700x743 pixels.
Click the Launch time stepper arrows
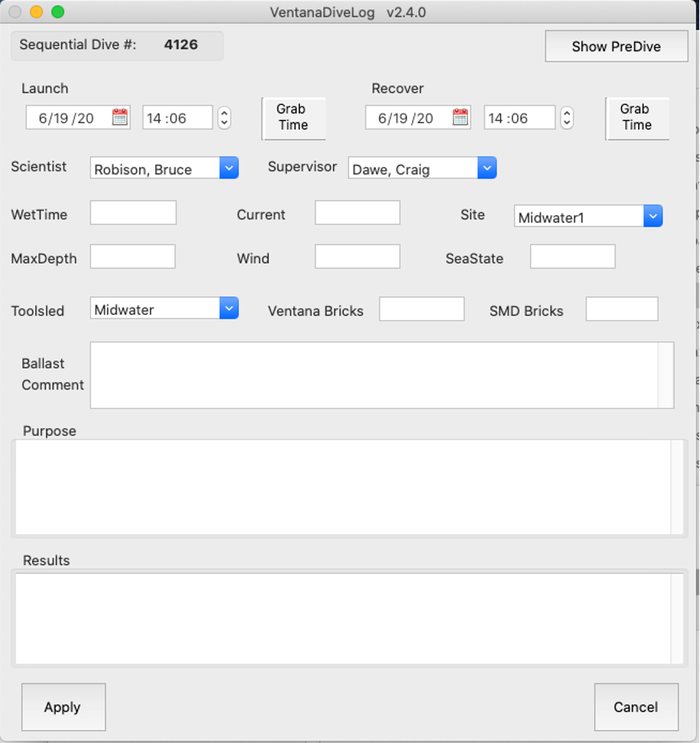coord(224,118)
